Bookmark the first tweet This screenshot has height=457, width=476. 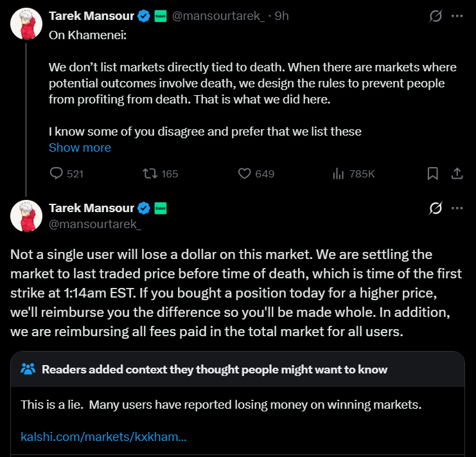(433, 174)
